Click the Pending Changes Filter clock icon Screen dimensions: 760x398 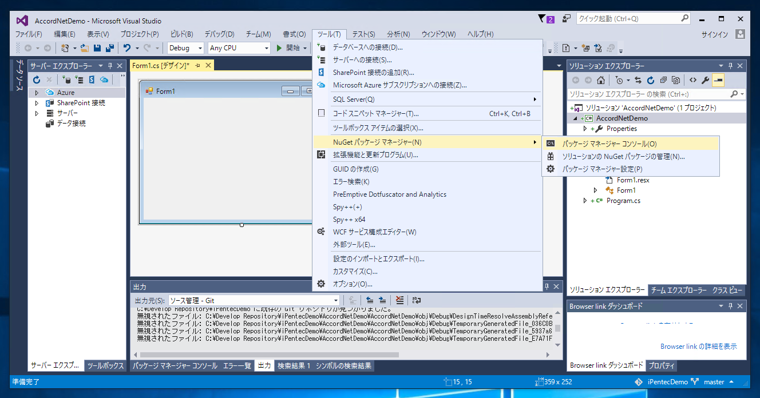(x=619, y=80)
